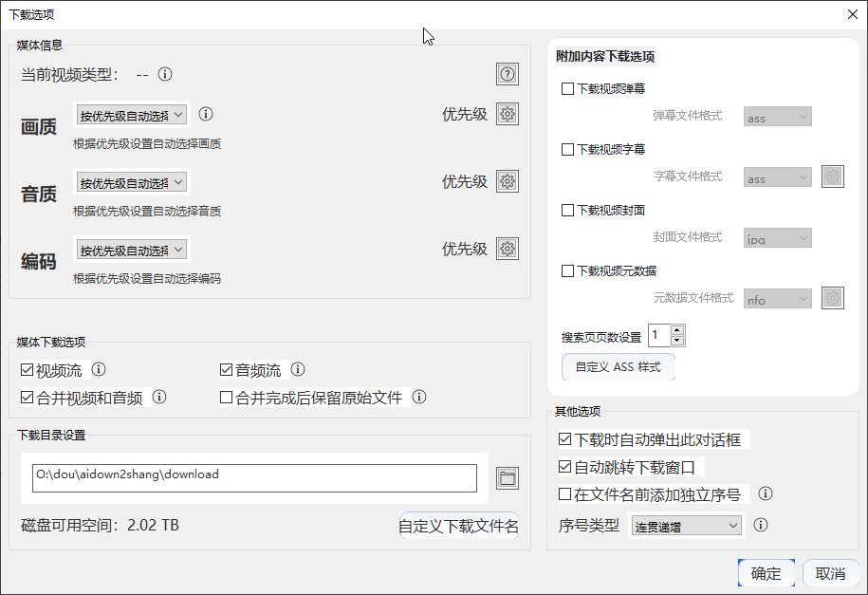
Task: Open priority settings gear for 音质
Action: (508, 181)
